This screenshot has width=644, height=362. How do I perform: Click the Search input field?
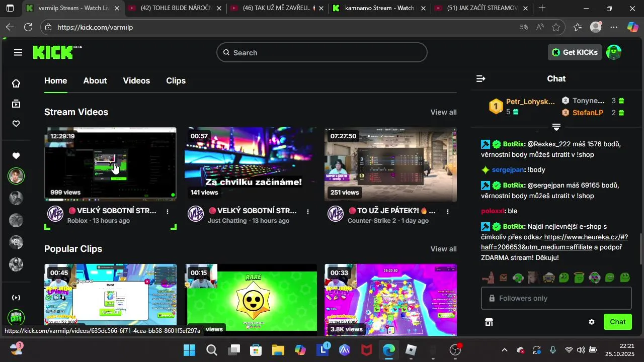(x=322, y=52)
